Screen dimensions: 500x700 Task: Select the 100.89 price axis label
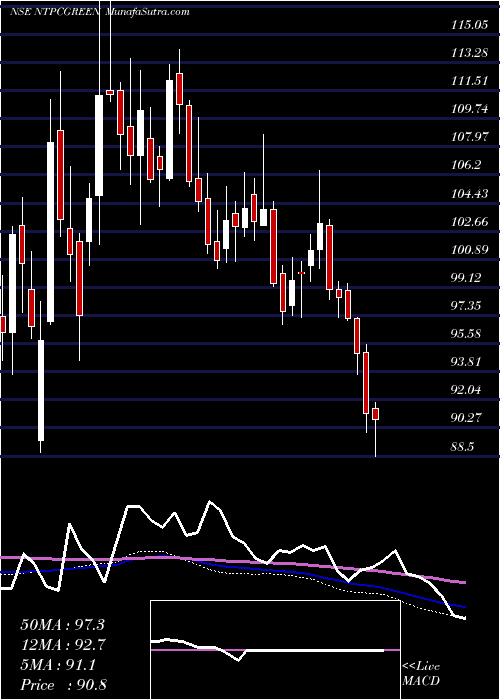tap(469, 250)
